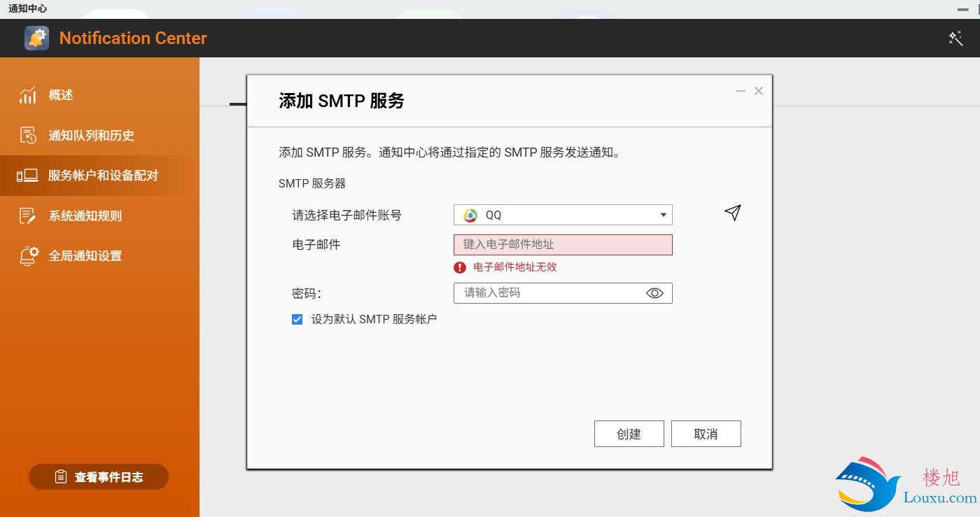
Task: Click the 电子邮件地址无效 error message
Action: 515,267
